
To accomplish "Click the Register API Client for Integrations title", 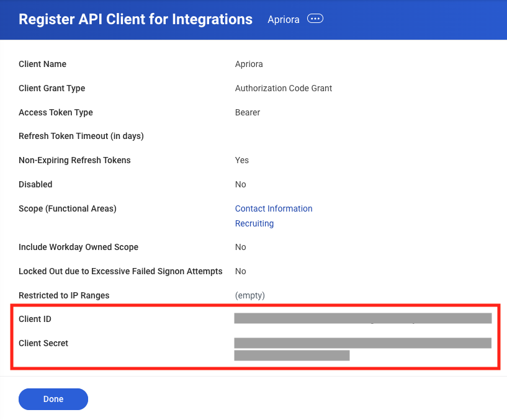I will click(x=135, y=19).
